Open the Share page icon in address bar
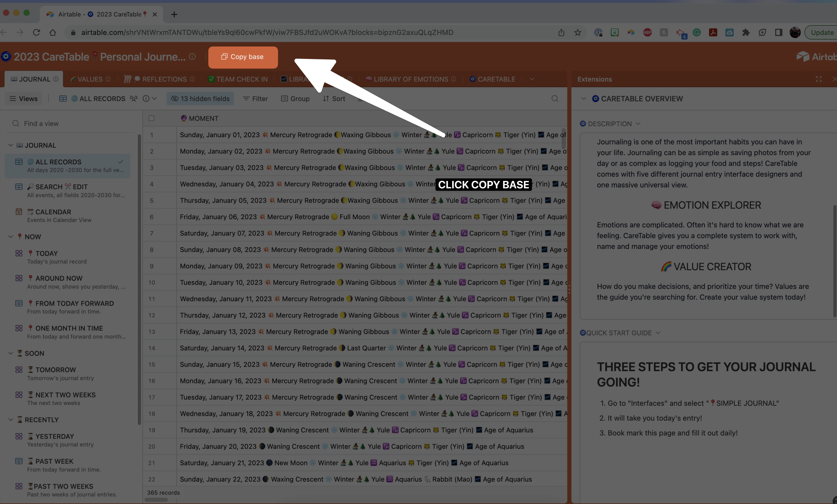 pyautogui.click(x=561, y=33)
